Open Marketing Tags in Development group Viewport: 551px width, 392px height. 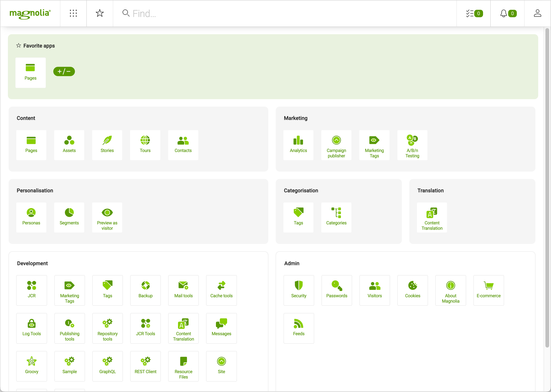[x=70, y=290]
